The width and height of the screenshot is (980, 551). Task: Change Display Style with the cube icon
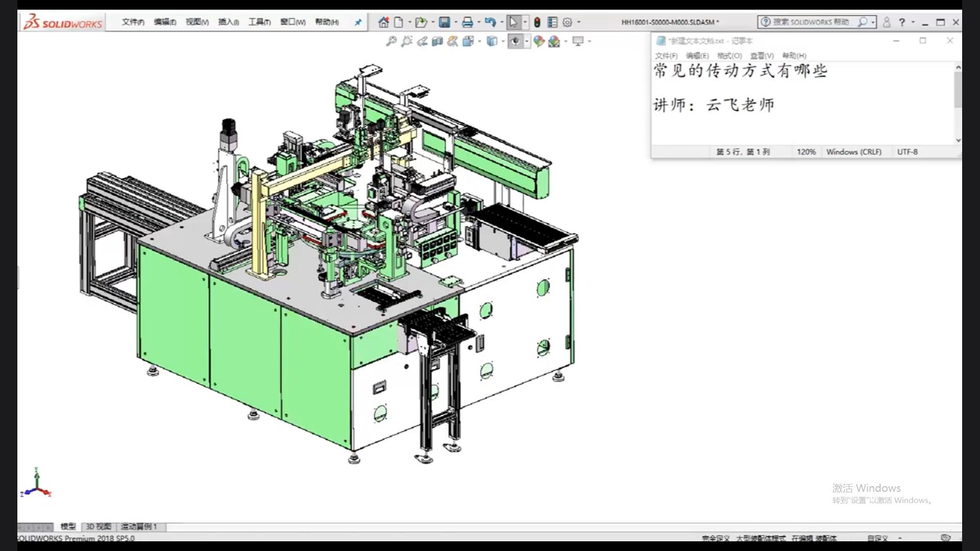[492, 41]
